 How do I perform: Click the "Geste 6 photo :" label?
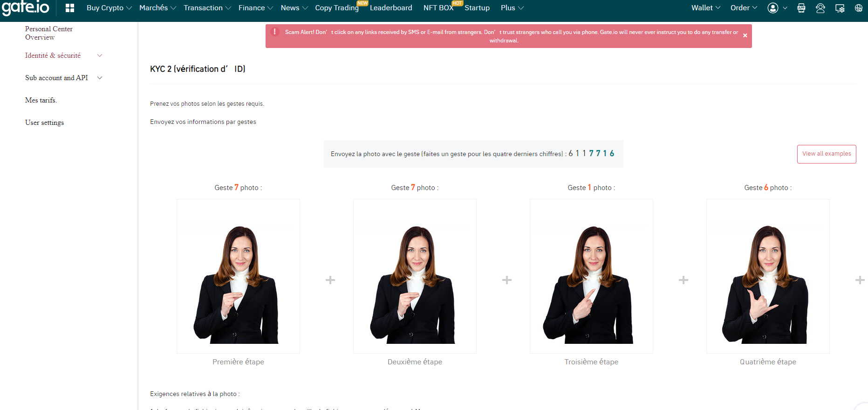tap(768, 188)
